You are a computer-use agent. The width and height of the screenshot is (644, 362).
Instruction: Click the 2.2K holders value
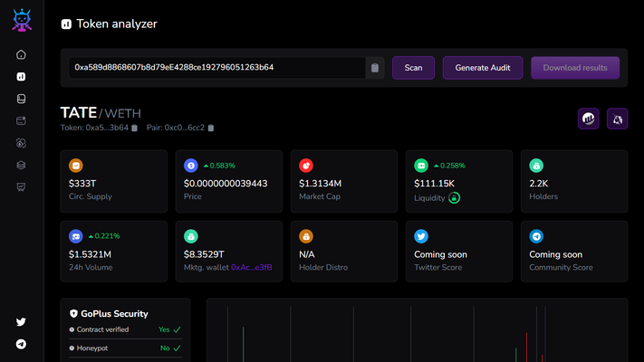pyautogui.click(x=538, y=184)
